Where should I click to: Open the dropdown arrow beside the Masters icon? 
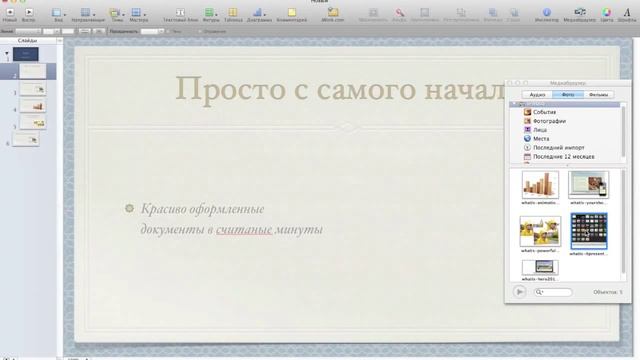tap(144, 14)
